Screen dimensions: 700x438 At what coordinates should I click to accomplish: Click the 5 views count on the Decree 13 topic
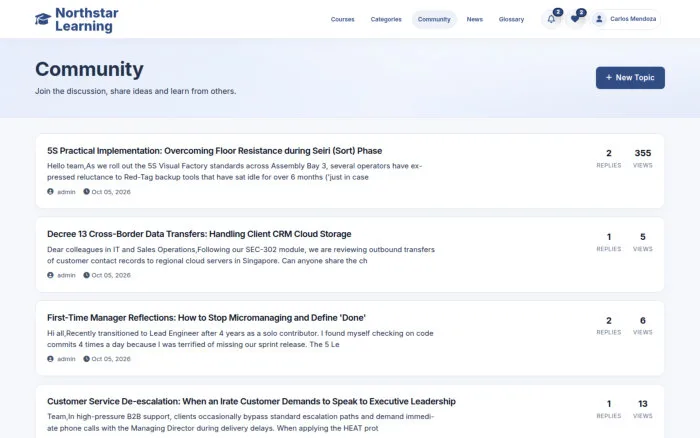pos(643,237)
